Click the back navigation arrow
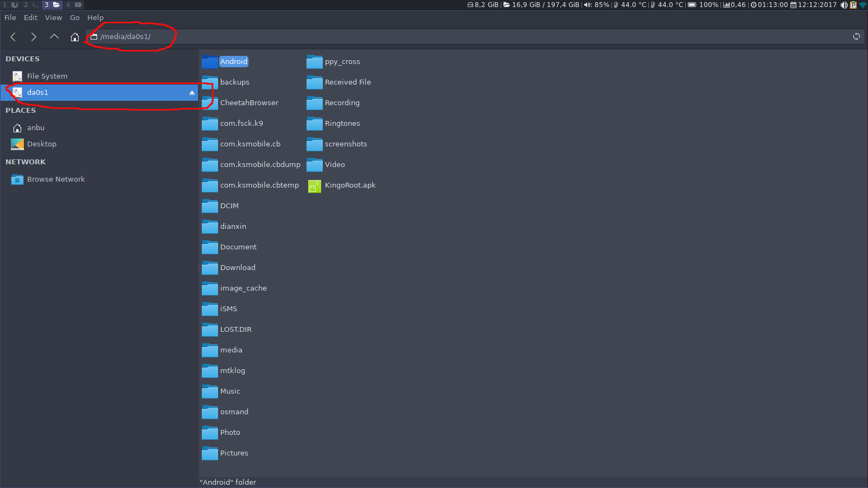 pyautogui.click(x=13, y=37)
